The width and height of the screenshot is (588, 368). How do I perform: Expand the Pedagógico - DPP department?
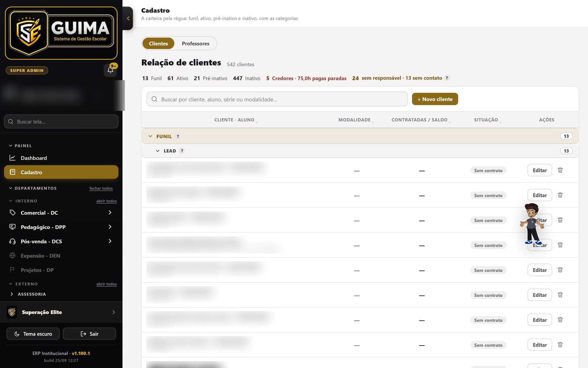pyautogui.click(x=61, y=227)
